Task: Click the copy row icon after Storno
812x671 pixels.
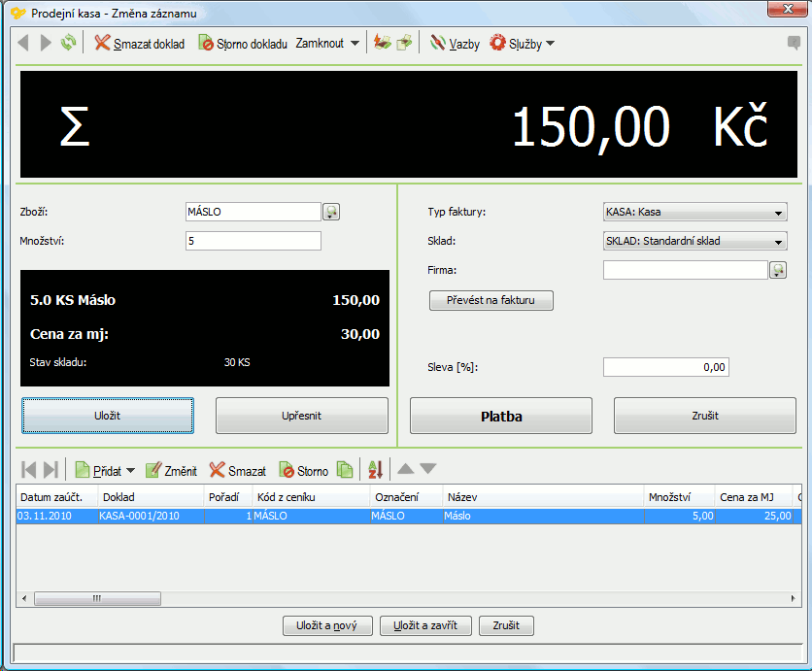Action: coord(345,470)
